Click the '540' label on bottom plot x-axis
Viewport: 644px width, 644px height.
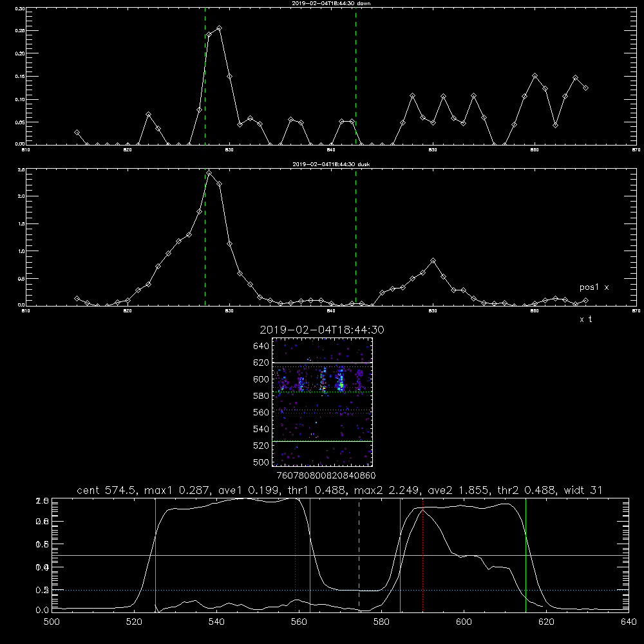click(x=216, y=622)
